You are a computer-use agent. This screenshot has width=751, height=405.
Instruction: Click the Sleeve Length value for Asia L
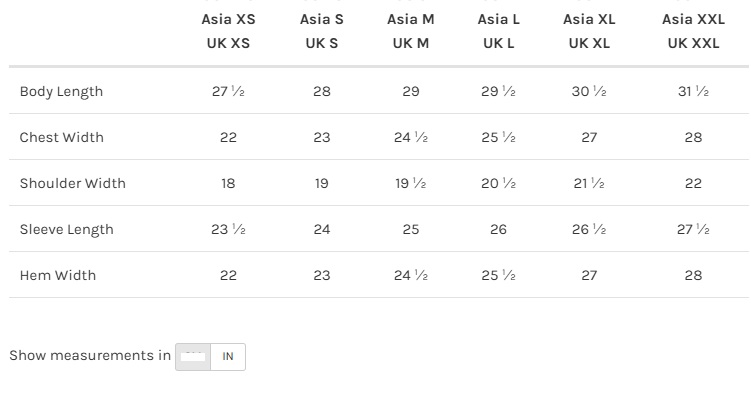[x=498, y=230]
